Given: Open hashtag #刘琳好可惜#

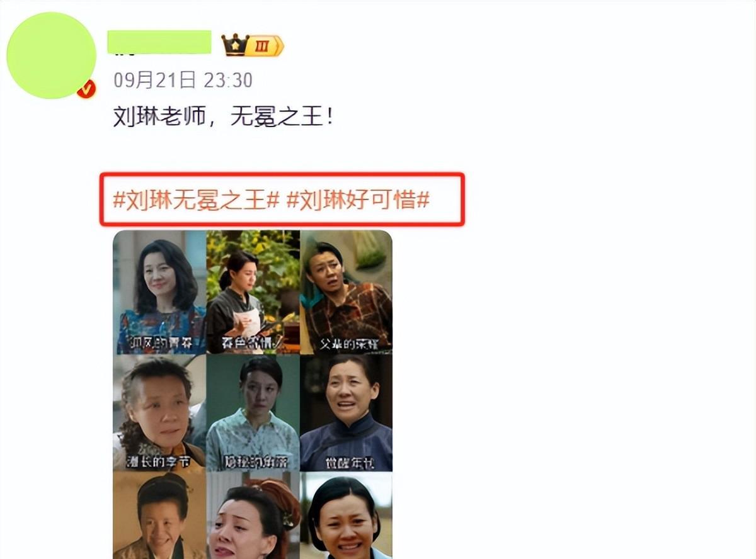Looking at the screenshot, I should tap(358, 200).
